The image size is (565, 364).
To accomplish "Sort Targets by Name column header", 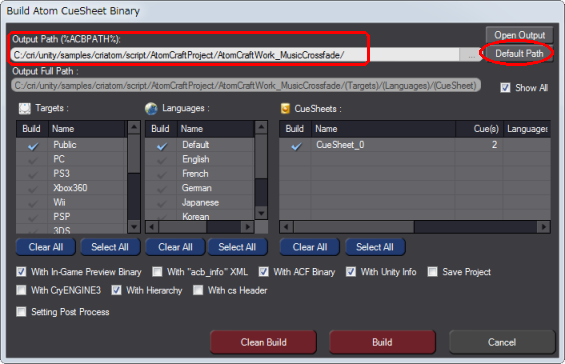I will coord(86,129).
